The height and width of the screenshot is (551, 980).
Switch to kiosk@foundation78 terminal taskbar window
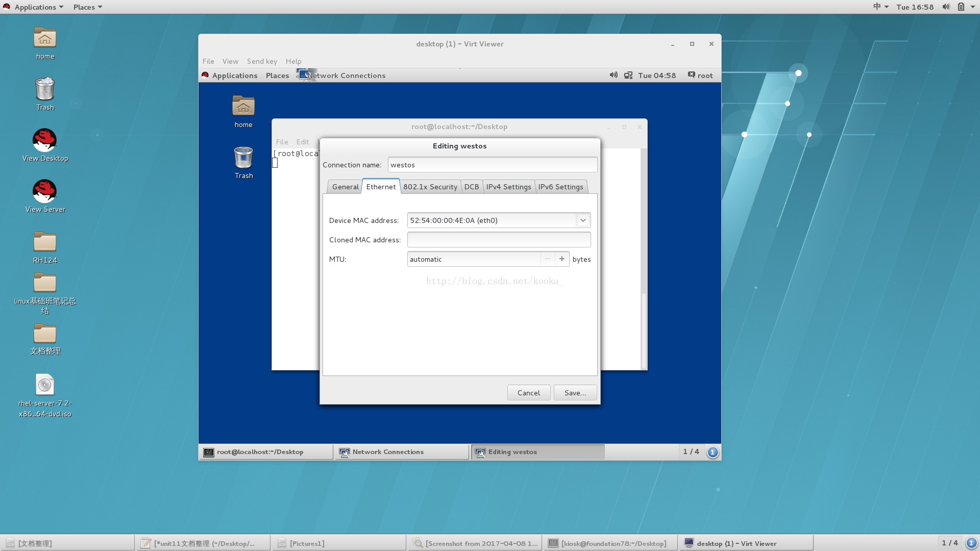point(610,543)
